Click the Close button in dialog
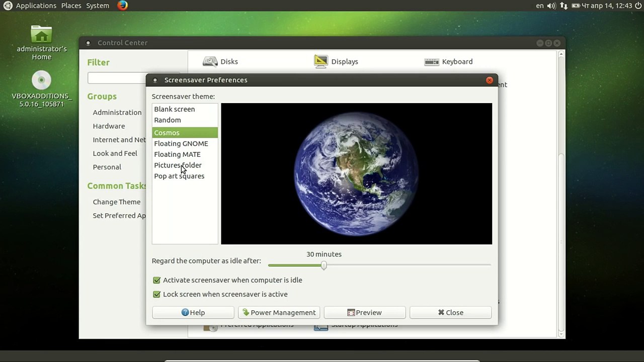Screen dimensions: 644x362 (450, 312)
